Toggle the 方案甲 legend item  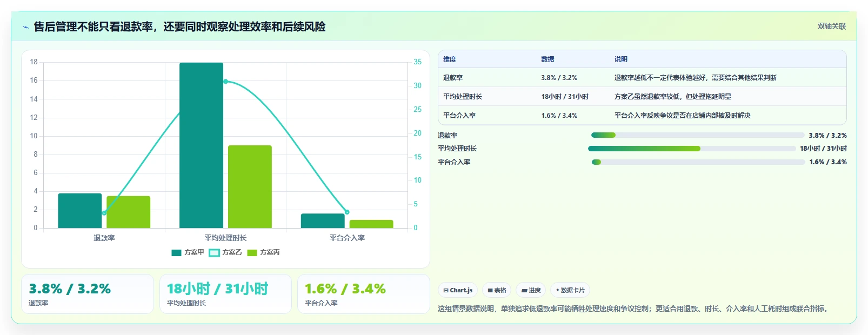click(x=188, y=252)
